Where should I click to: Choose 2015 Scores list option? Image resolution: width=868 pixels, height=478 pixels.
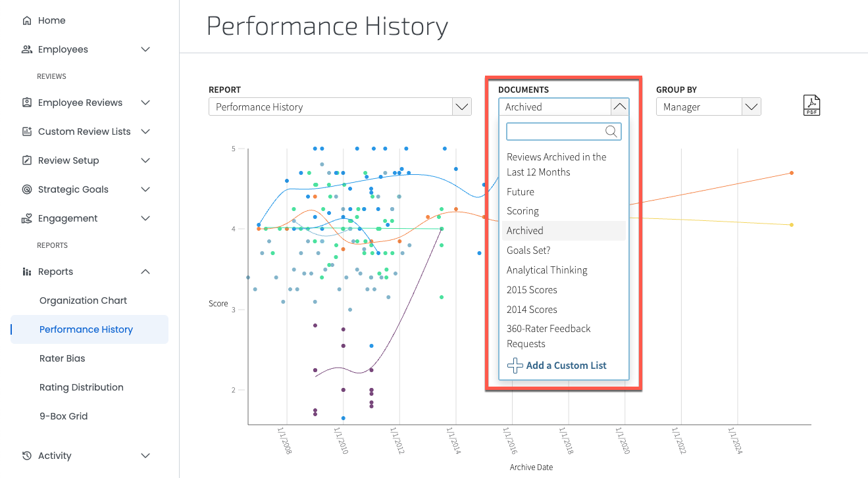pos(532,290)
